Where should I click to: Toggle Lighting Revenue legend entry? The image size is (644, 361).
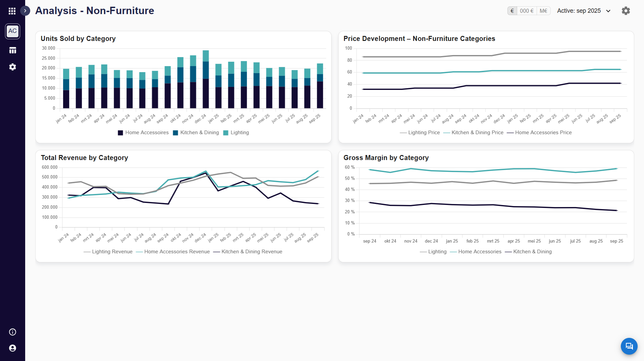coord(108,252)
